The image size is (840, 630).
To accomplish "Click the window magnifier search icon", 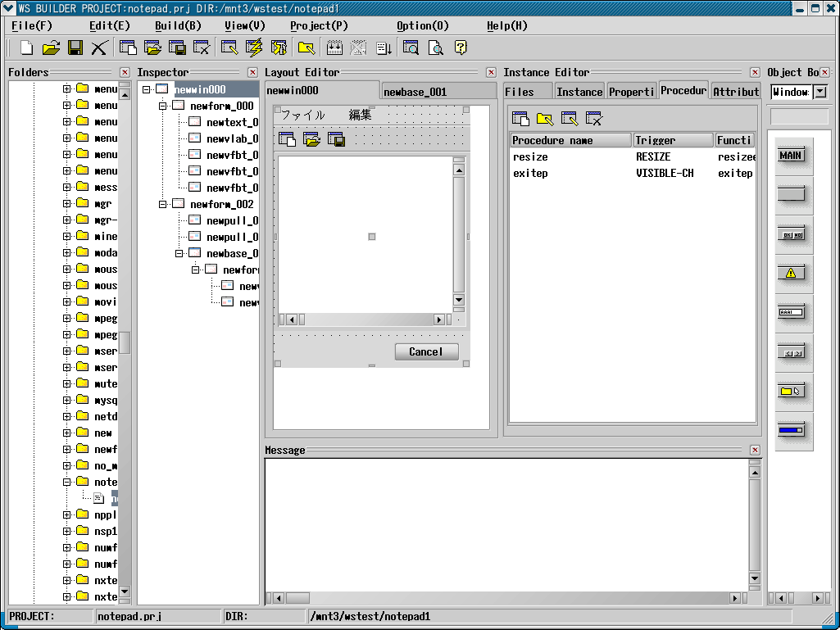I will pyautogui.click(x=411, y=48).
